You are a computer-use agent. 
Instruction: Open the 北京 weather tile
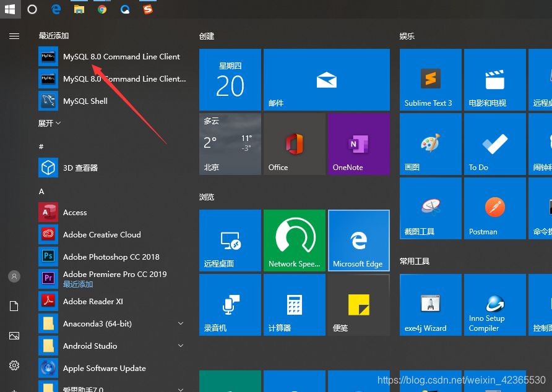pyautogui.click(x=230, y=144)
